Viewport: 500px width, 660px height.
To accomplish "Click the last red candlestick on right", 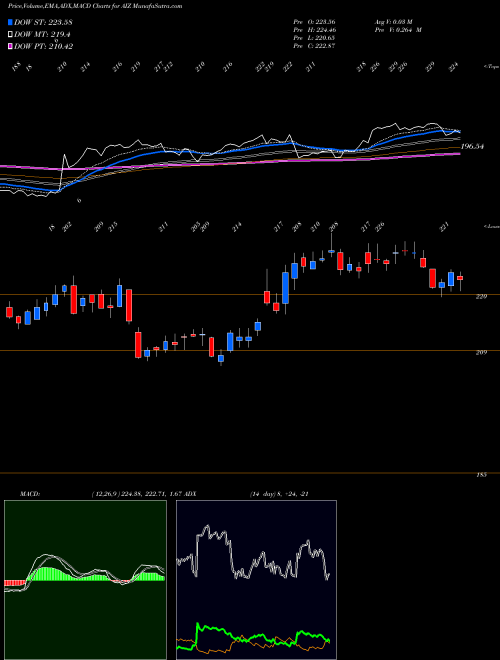I will pyautogui.click(x=460, y=278).
